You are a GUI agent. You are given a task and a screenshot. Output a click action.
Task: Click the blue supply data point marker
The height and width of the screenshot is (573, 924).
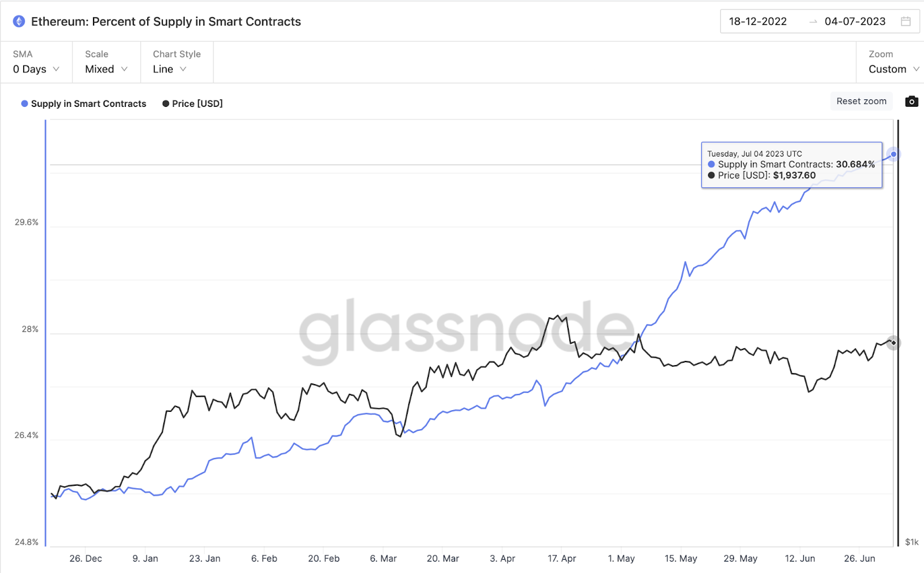click(x=893, y=154)
